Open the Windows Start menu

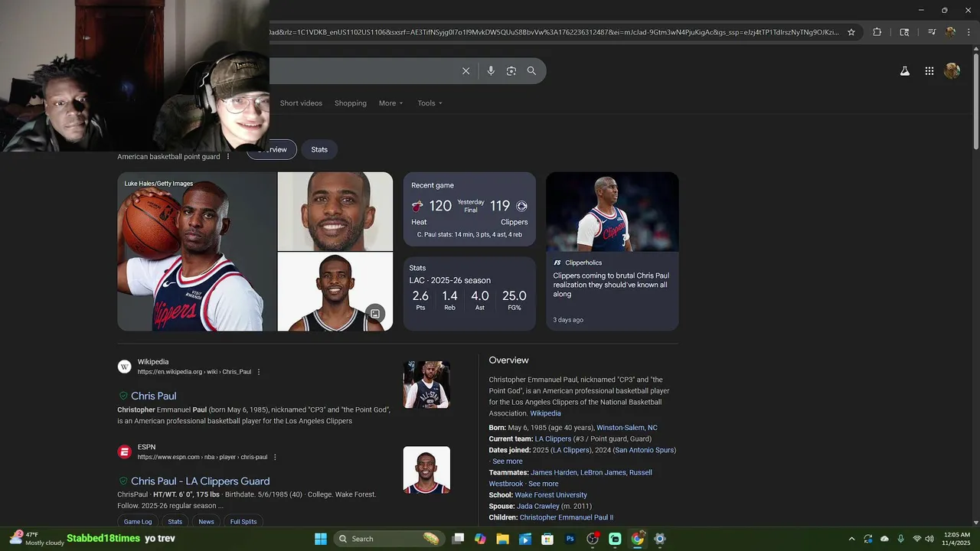point(321,539)
